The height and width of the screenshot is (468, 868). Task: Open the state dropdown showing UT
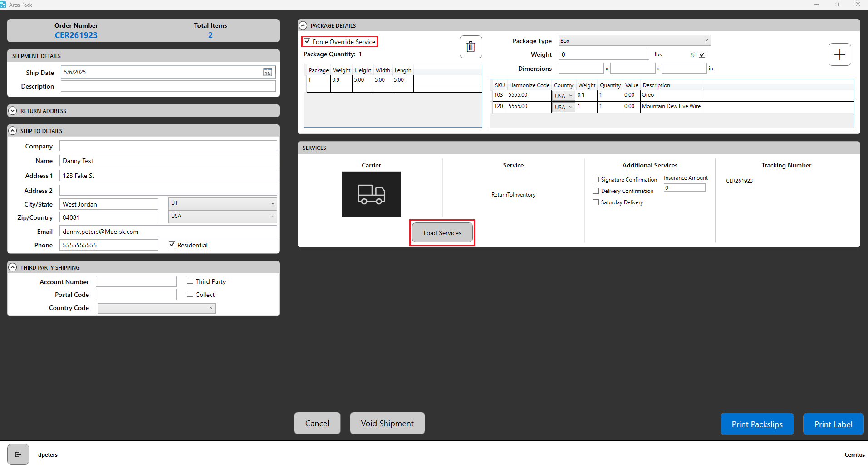click(x=222, y=203)
